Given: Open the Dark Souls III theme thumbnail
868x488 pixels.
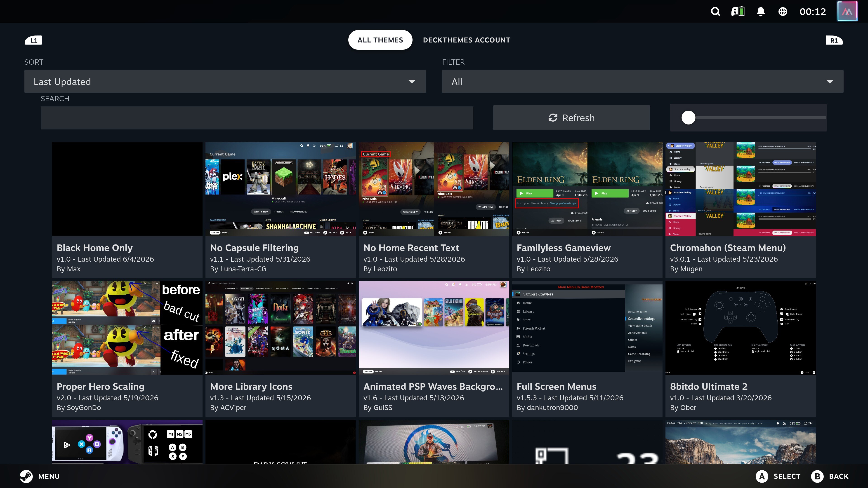Looking at the screenshot, I should 280,442.
